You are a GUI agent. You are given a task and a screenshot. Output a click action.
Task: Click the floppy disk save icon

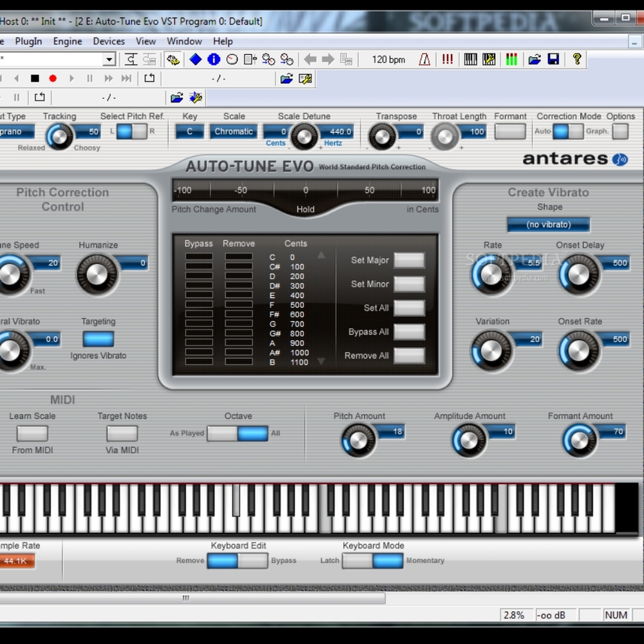[553, 59]
